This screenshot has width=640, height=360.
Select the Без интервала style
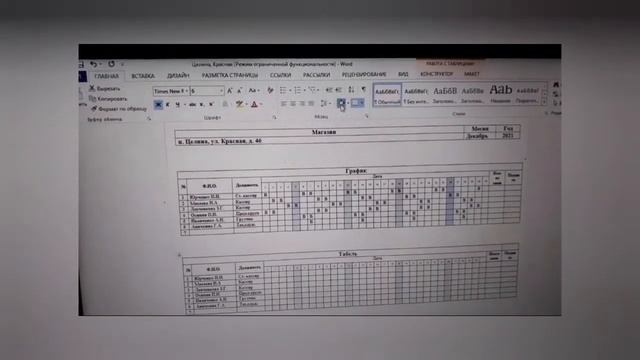pos(416,96)
